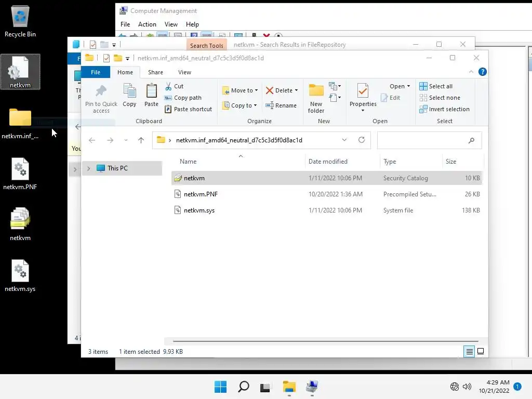Expand New item dropdown
The height and width of the screenshot is (399, 532).
pyautogui.click(x=335, y=86)
